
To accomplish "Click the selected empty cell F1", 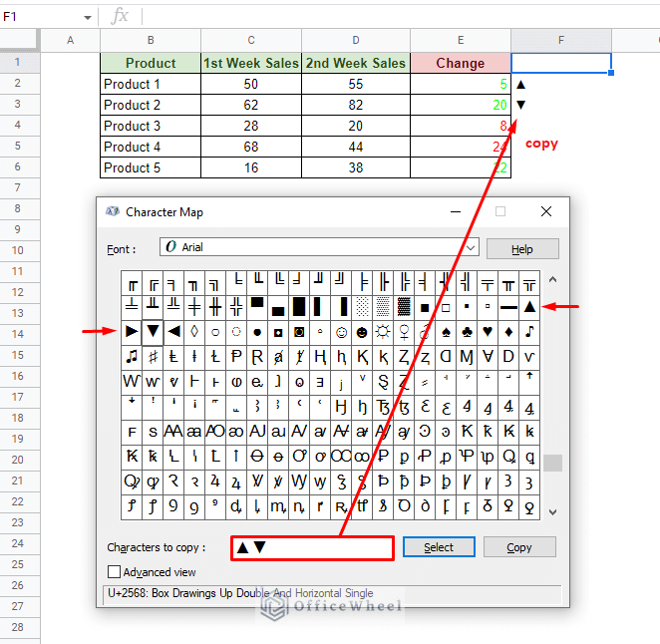I will click(x=561, y=63).
